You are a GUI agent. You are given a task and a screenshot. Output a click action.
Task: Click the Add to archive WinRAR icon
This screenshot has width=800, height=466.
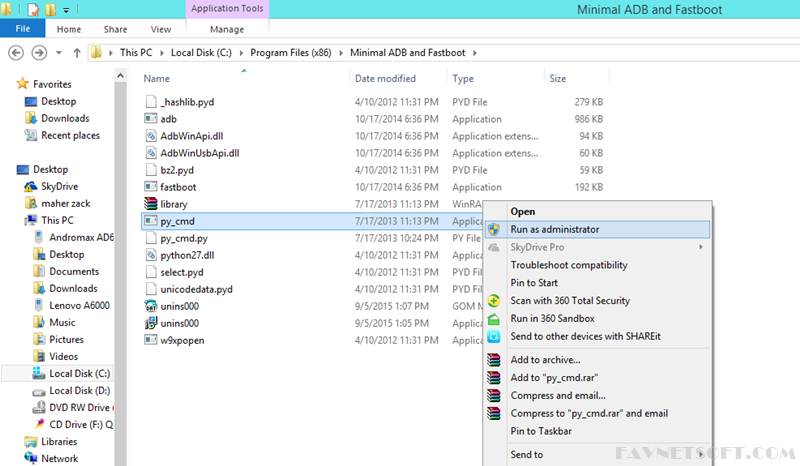coord(493,360)
